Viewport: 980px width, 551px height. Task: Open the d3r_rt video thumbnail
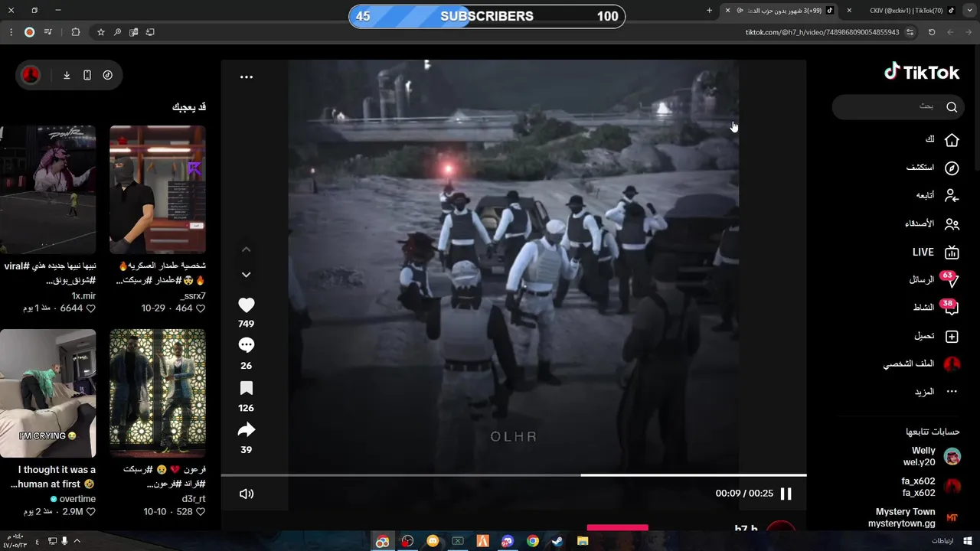point(158,393)
